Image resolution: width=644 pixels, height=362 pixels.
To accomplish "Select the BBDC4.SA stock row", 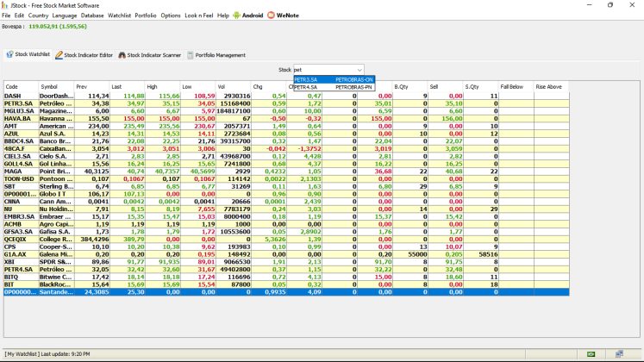I will tap(286, 140).
